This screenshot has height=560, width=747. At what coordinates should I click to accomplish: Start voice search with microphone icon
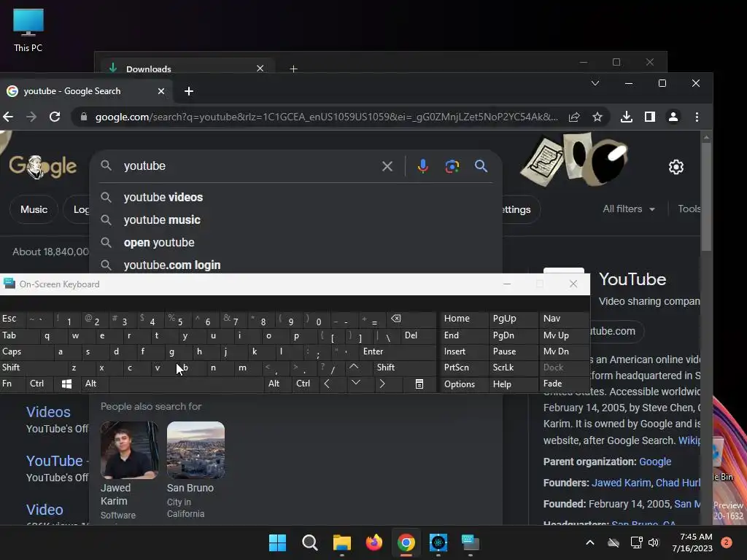click(x=422, y=166)
